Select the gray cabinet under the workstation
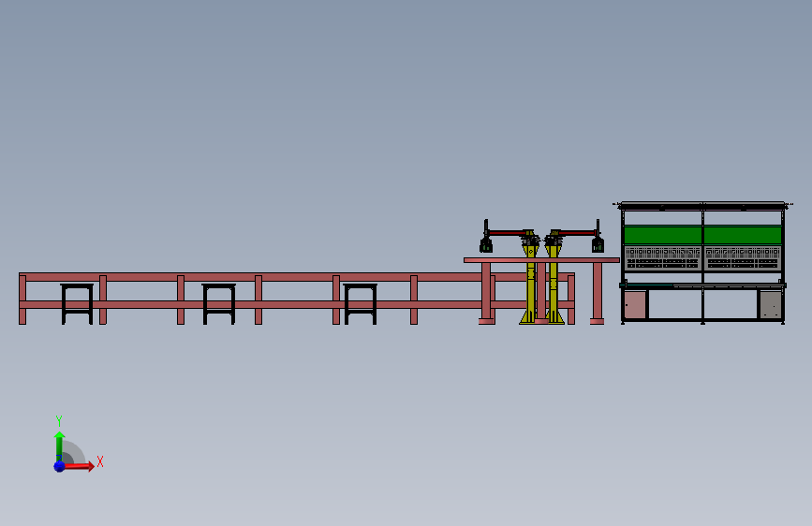 click(x=770, y=305)
